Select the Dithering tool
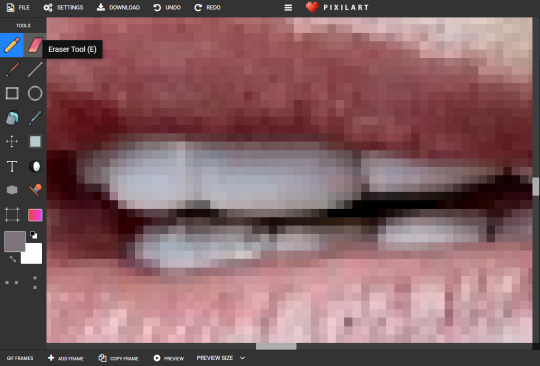This screenshot has width=540, height=366. point(12,190)
